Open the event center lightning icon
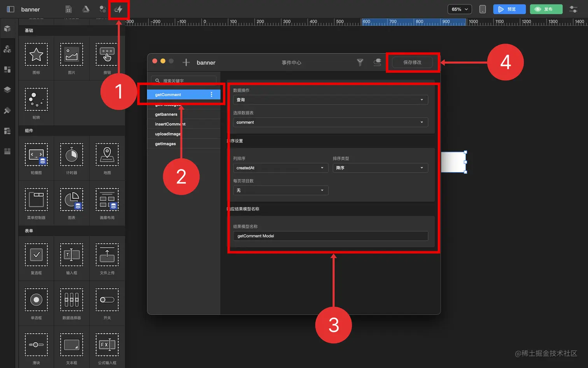 point(119,9)
